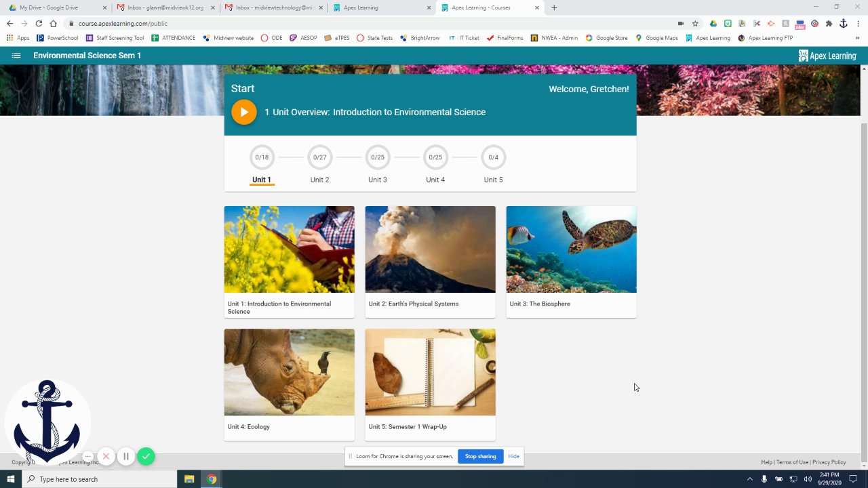Open the Apps bookmarks shortcut
868x488 pixels.
(x=18, y=38)
